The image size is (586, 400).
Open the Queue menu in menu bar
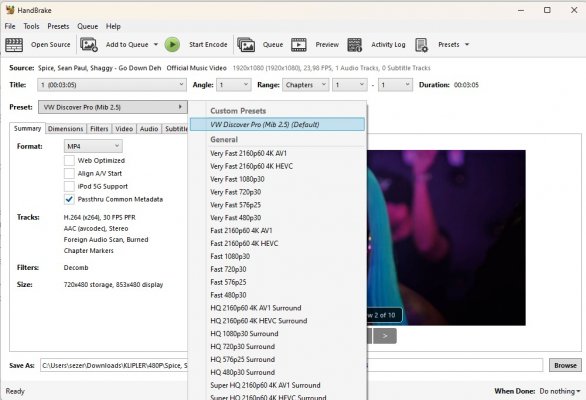pyautogui.click(x=87, y=26)
